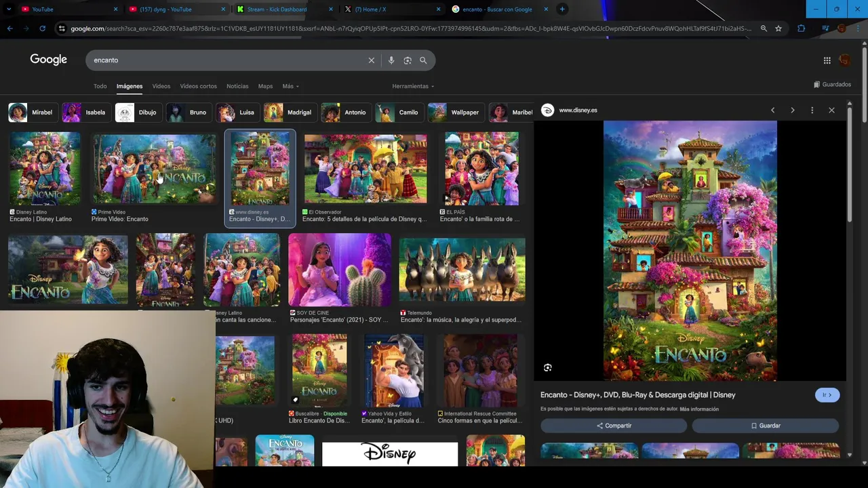Go to previous image in preview panel

tap(772, 110)
